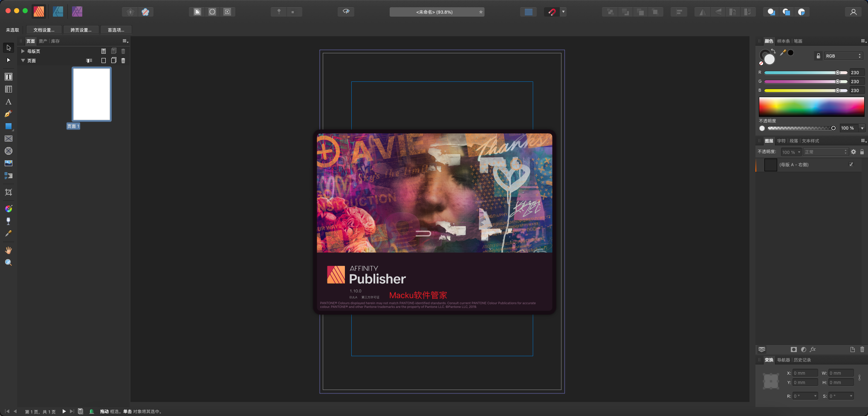Viewport: 868px width, 416px height.
Task: Click the adjustment layer half-circle icon
Action: (x=804, y=350)
